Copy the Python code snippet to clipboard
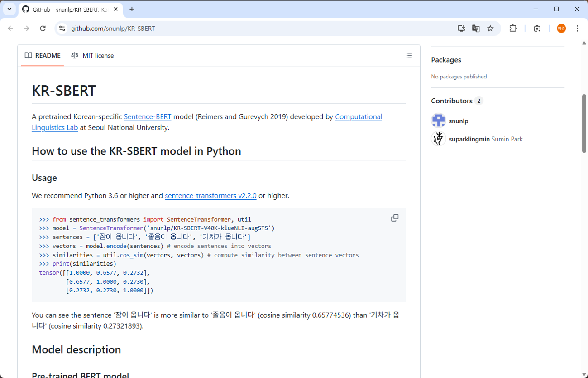The height and width of the screenshot is (378, 588). tap(395, 218)
